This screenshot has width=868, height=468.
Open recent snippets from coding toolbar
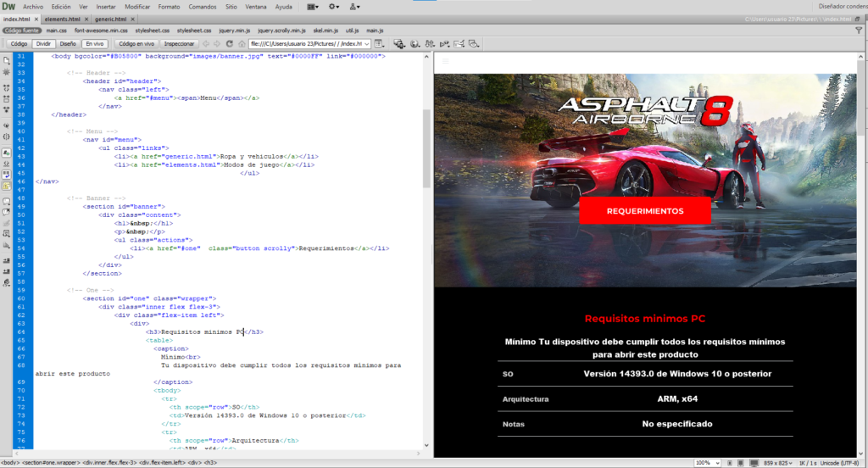click(7, 234)
